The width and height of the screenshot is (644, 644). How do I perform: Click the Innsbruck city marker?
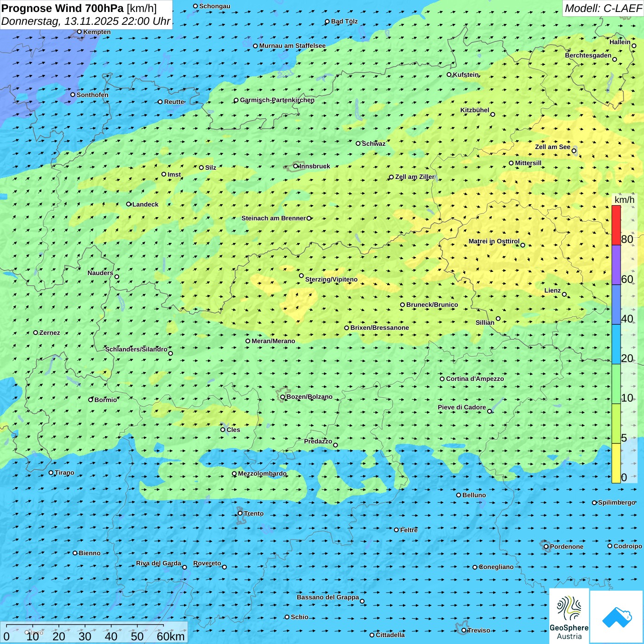click(x=296, y=166)
